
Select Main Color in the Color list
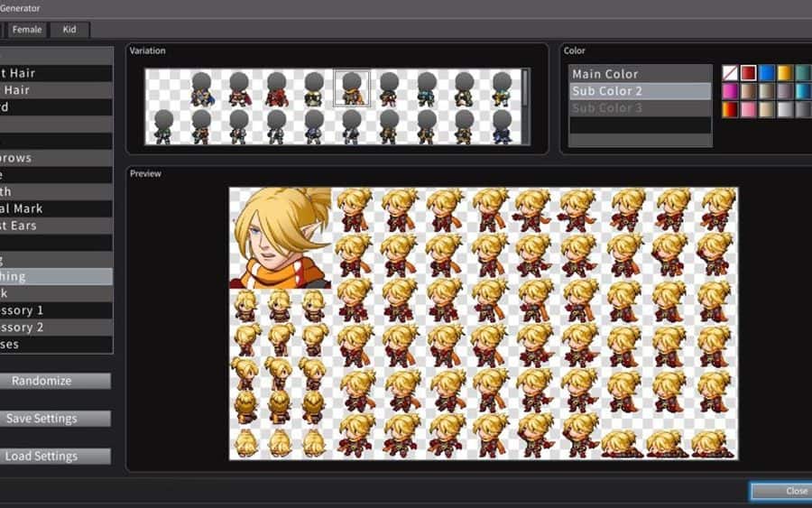point(640,74)
